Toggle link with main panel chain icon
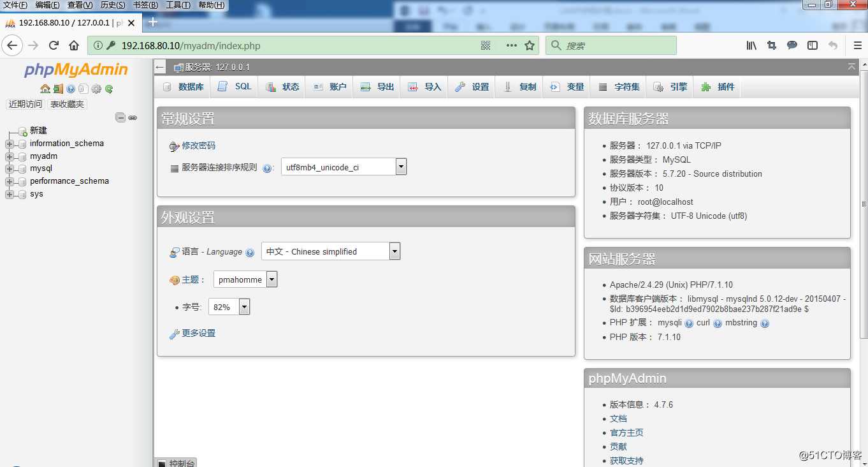Screen dimensions: 868x467 pos(133,117)
